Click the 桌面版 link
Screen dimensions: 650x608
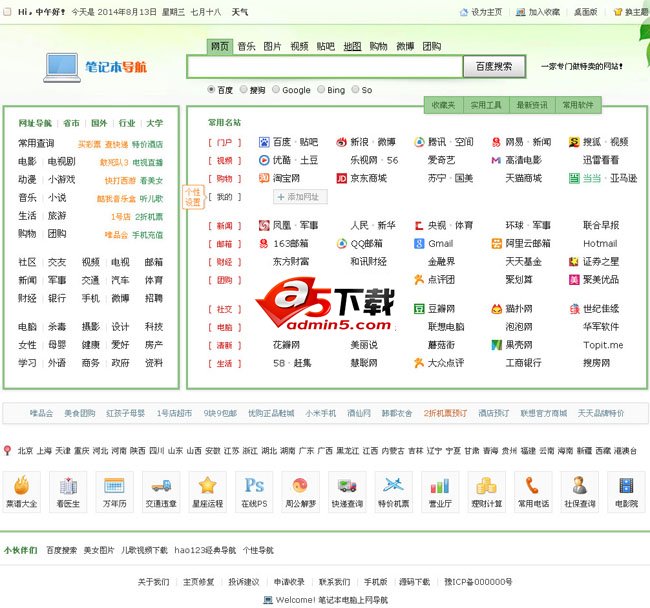tap(585, 12)
